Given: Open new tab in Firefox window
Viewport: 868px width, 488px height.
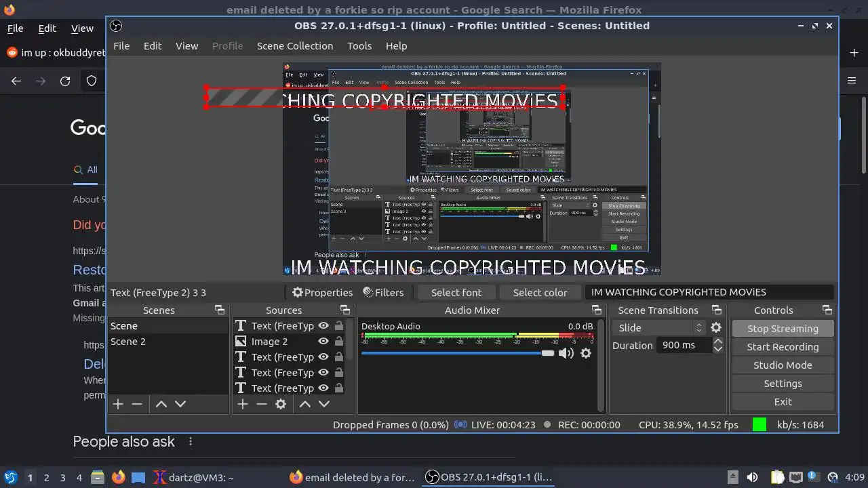Looking at the screenshot, I should tap(854, 52).
